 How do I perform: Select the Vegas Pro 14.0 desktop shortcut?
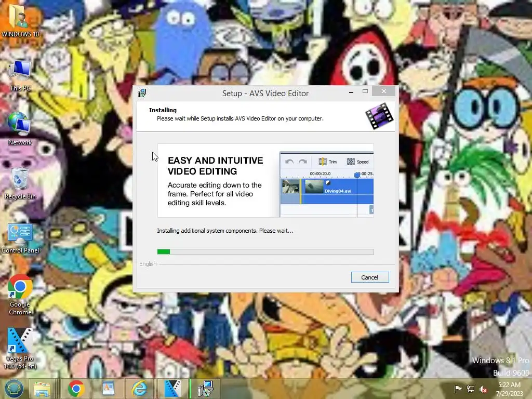point(20,349)
